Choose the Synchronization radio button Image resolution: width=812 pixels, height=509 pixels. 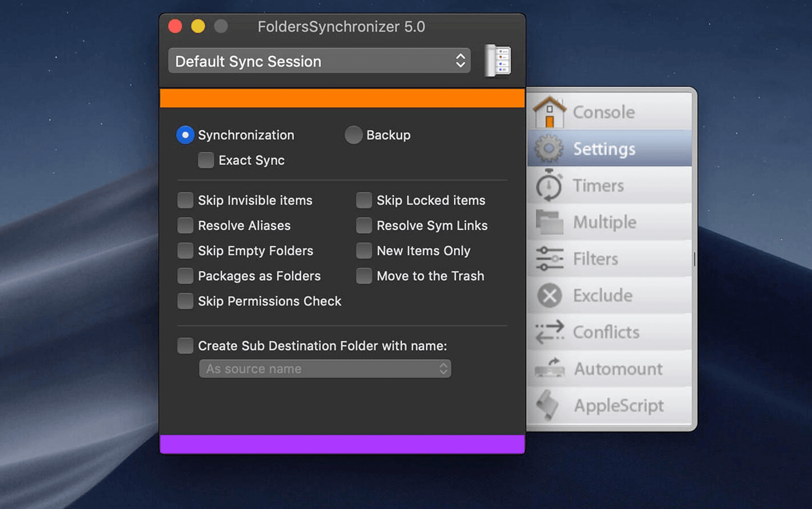coord(185,135)
